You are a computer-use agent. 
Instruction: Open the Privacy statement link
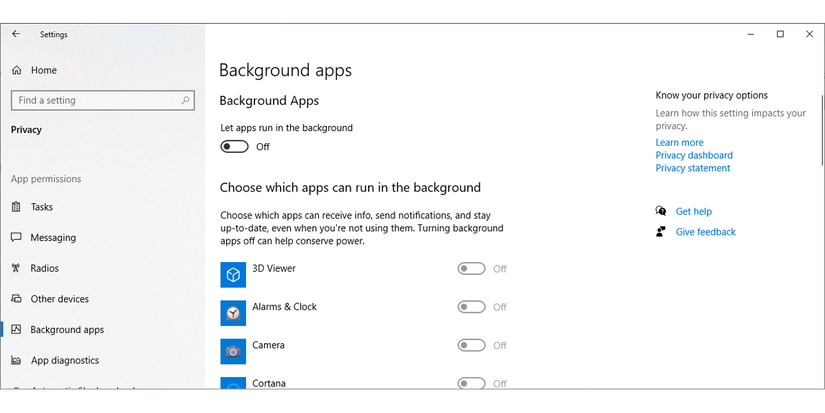(693, 168)
